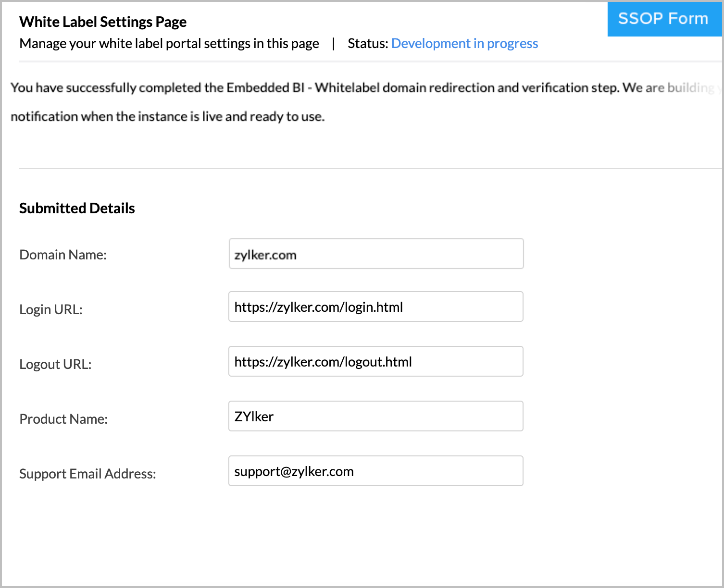Click the Submitted Details heading
This screenshot has height=588, width=724.
pyautogui.click(x=77, y=208)
